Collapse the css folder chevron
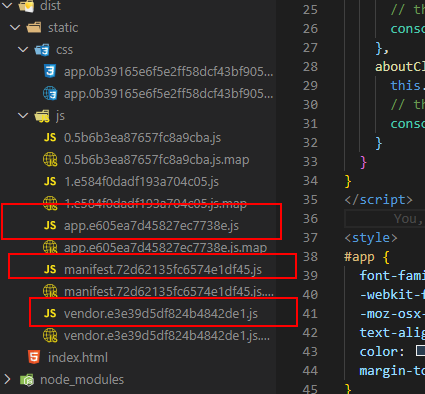Image resolution: width=425 pixels, height=394 pixels. point(23,50)
